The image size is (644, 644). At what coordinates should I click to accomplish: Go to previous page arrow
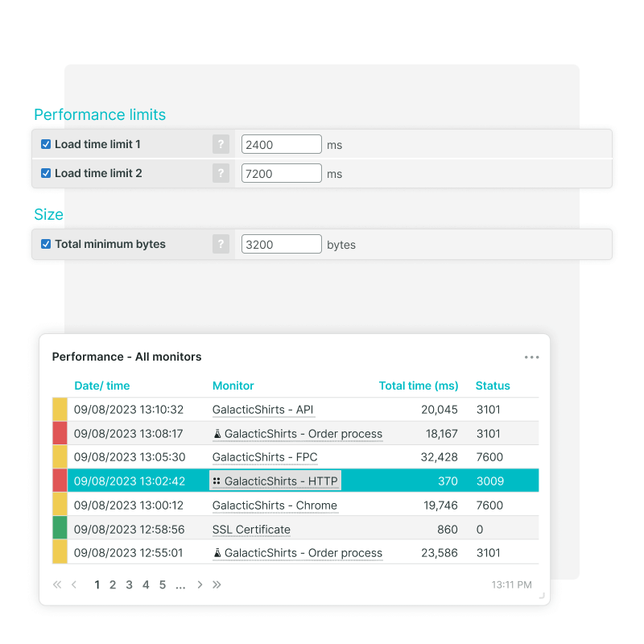[x=74, y=584]
